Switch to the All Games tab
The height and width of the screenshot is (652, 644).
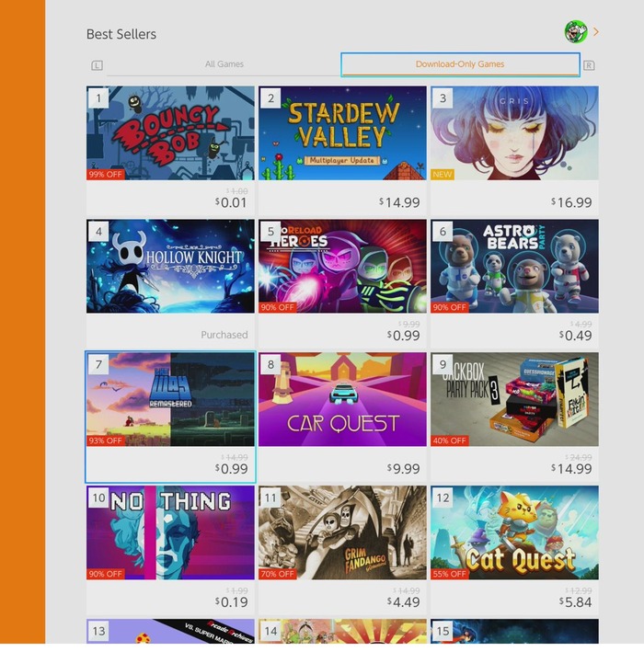[x=224, y=64]
